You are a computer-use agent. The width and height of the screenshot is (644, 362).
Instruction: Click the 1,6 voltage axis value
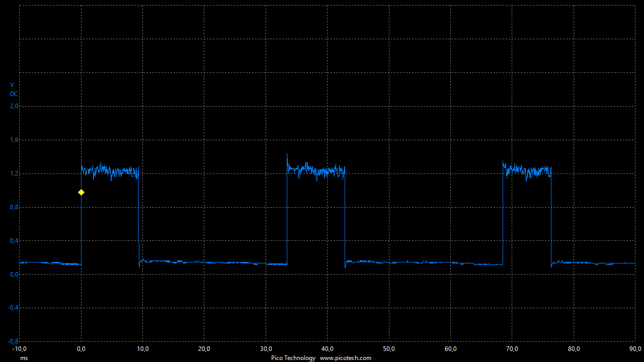(x=14, y=140)
